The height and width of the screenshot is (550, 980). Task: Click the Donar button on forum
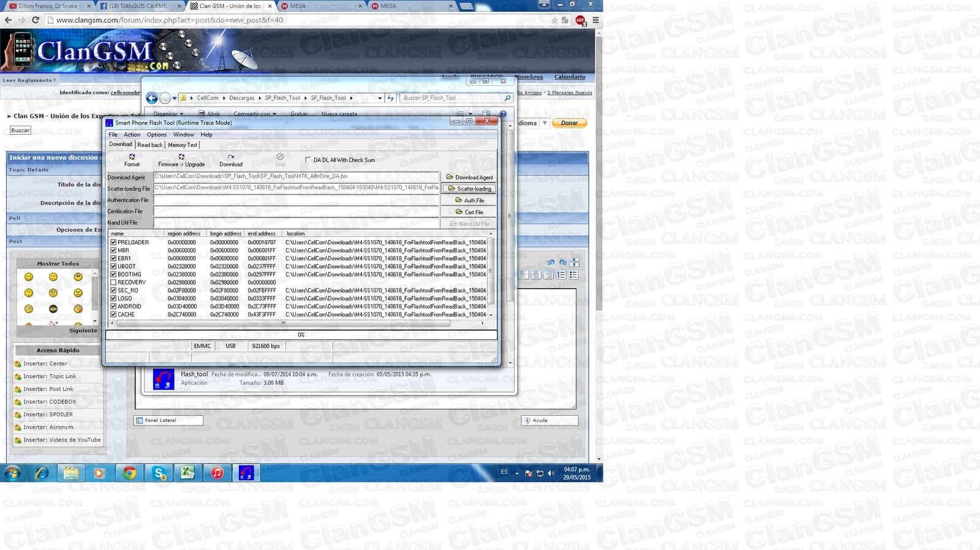coord(569,123)
